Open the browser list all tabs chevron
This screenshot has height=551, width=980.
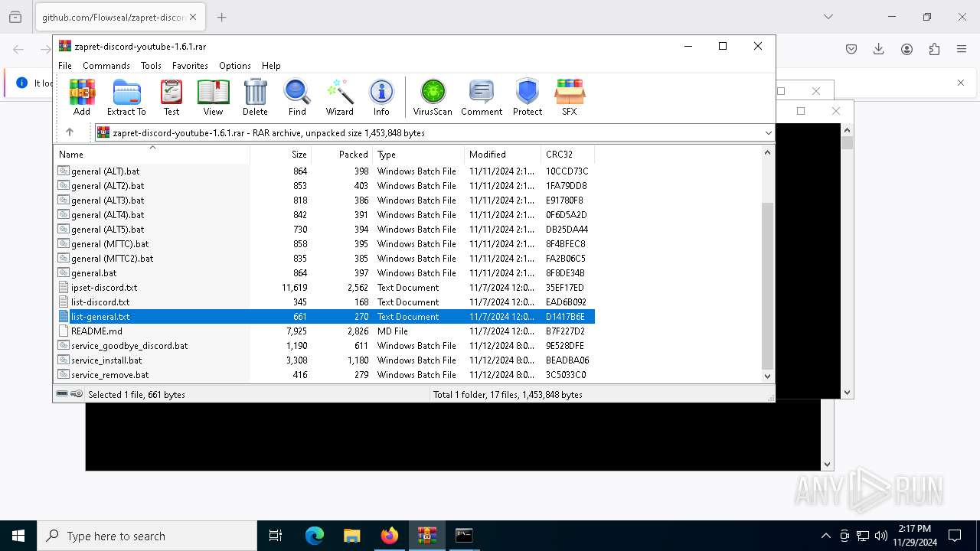(x=828, y=17)
